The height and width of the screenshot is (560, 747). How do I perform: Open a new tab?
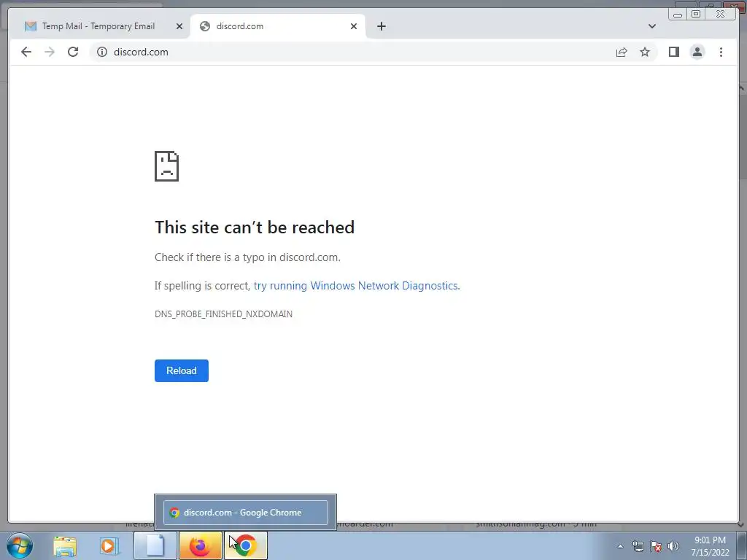point(381,26)
